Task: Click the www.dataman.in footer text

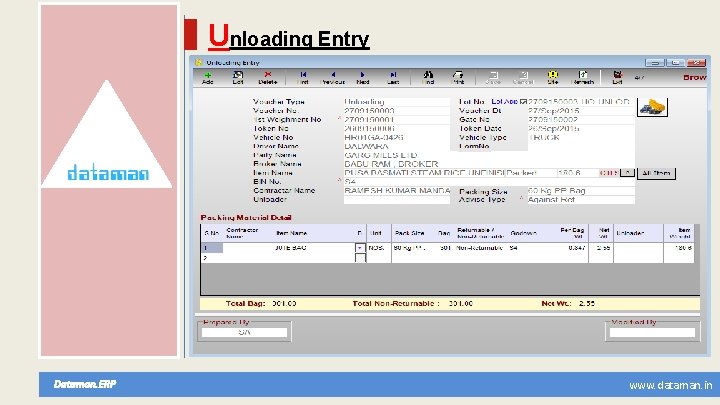Action: click(x=670, y=385)
